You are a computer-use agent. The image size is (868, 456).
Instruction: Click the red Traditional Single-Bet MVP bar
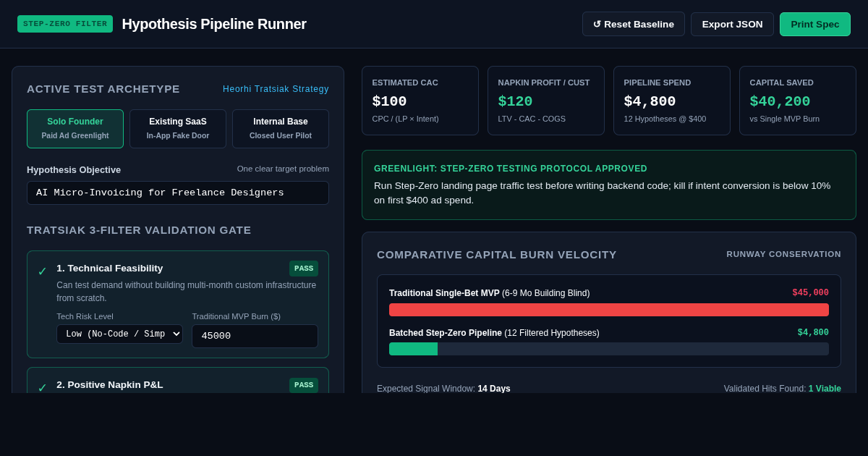[609, 310]
